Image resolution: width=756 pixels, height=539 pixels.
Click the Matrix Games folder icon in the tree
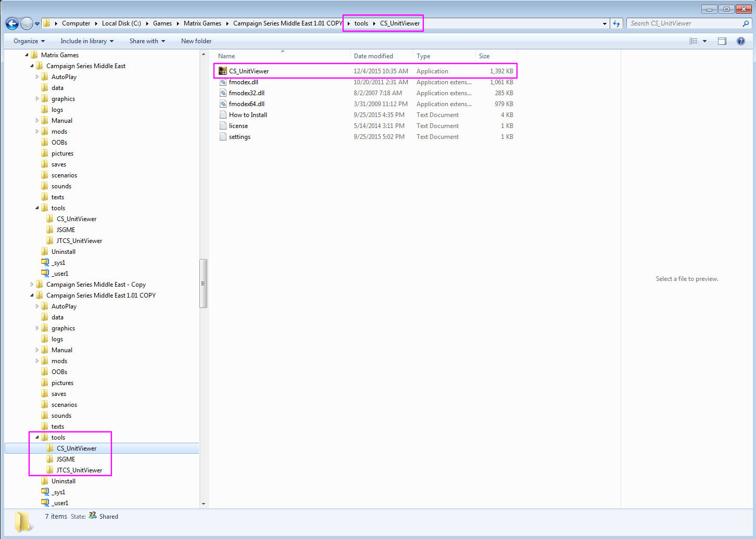click(34, 55)
